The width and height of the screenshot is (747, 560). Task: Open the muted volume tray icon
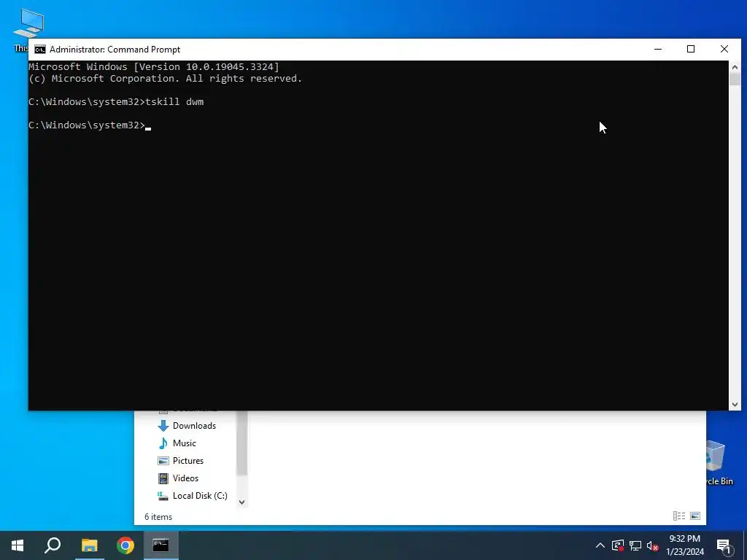pyautogui.click(x=653, y=545)
